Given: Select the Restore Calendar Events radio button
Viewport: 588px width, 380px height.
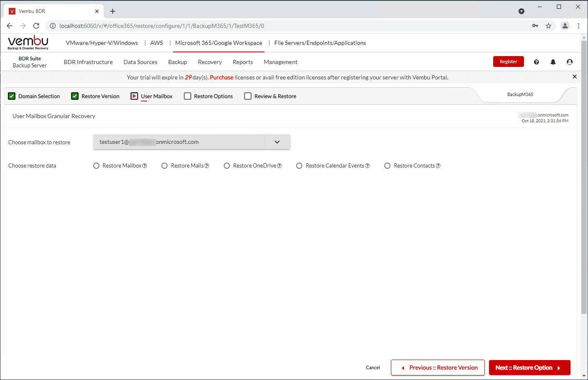Looking at the screenshot, I should pos(299,166).
